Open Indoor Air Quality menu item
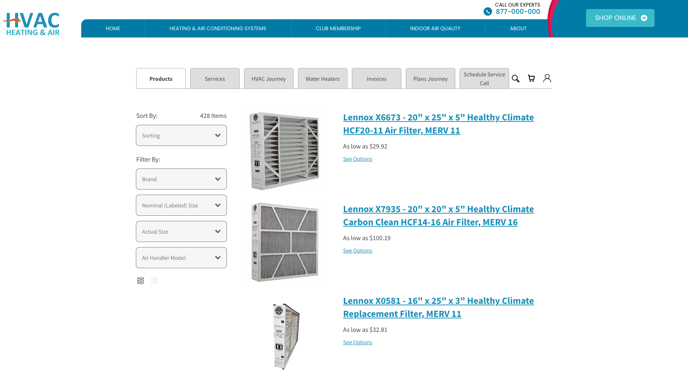Screen dimensions: 688x381 tap(435, 29)
